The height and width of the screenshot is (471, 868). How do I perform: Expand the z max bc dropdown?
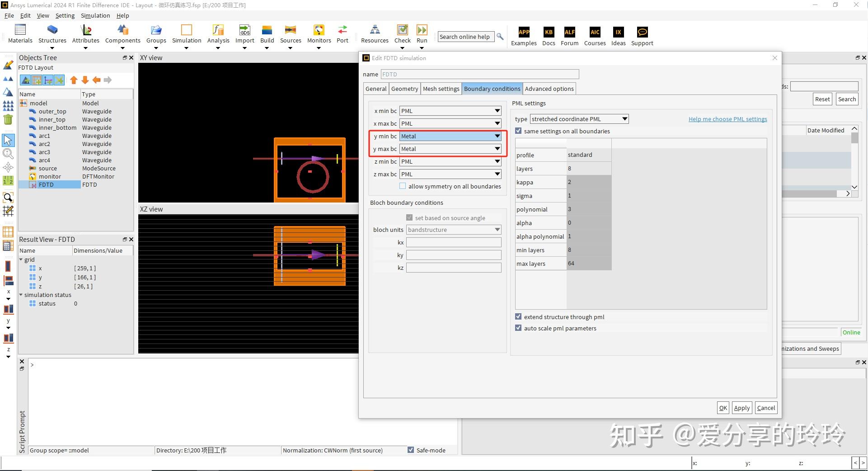click(450, 174)
